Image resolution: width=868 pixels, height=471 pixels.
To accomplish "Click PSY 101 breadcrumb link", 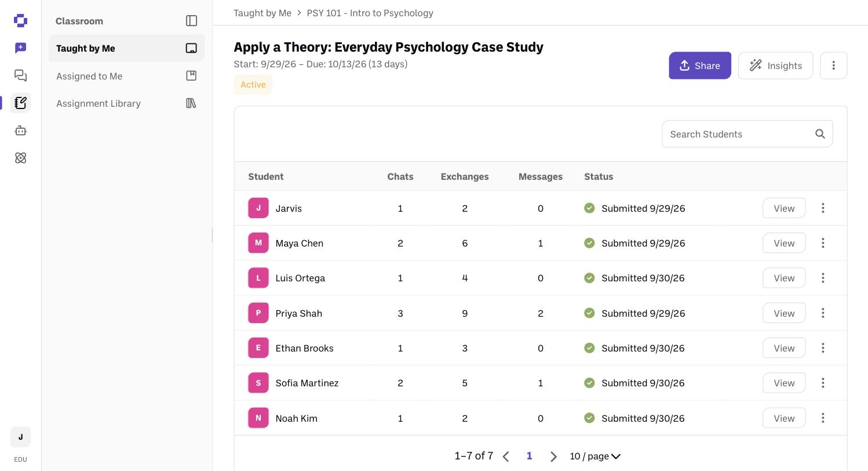I will [370, 13].
